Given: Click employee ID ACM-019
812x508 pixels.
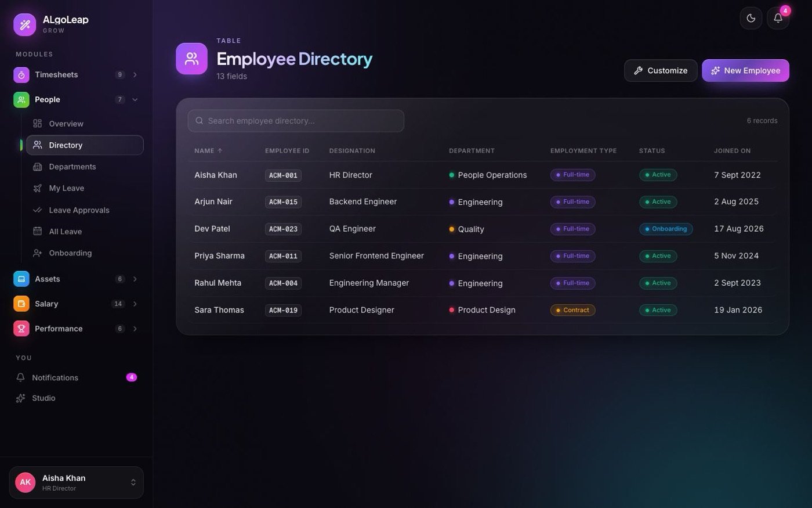Looking at the screenshot, I should point(283,311).
